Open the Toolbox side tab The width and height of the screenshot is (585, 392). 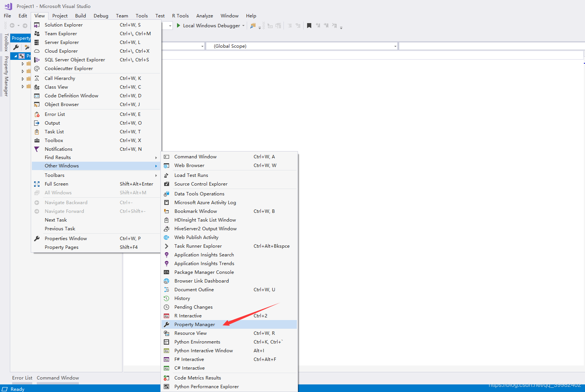tap(6, 42)
